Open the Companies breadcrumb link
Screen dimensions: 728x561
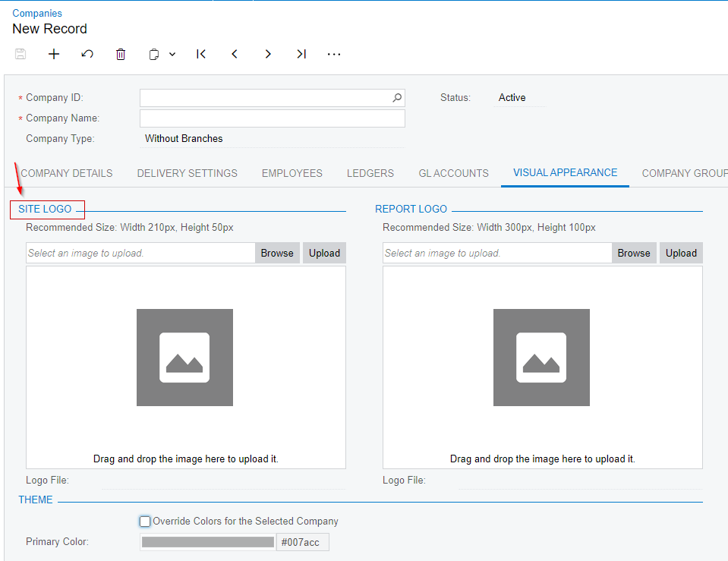pos(37,13)
